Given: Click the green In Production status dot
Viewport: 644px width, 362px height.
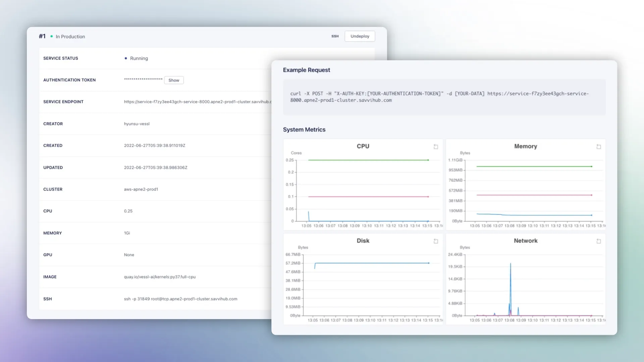Looking at the screenshot, I should (51, 37).
